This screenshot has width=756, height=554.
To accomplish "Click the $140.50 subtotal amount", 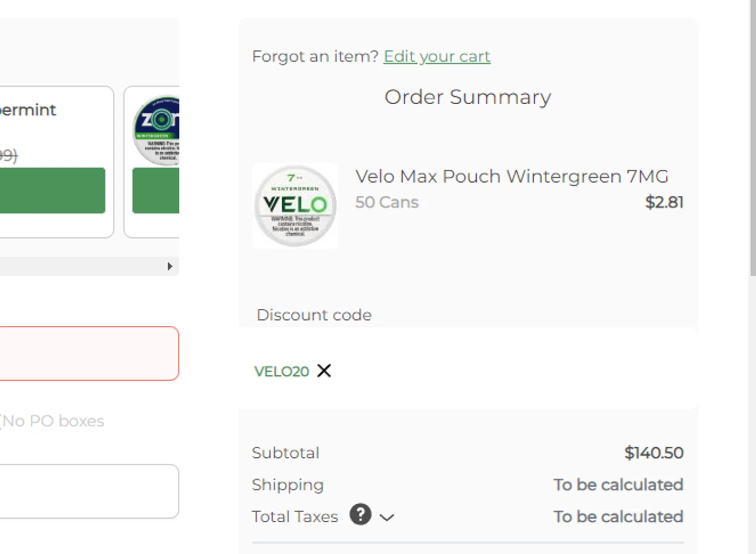I will 654,453.
